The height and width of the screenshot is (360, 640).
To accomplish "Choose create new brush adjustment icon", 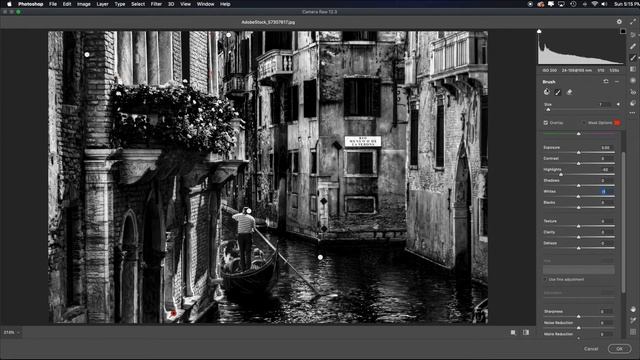I will (547, 92).
